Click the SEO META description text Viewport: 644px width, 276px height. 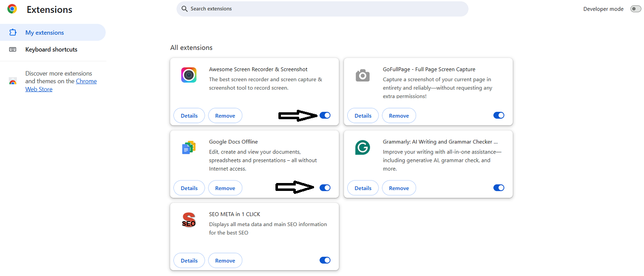[268, 229]
